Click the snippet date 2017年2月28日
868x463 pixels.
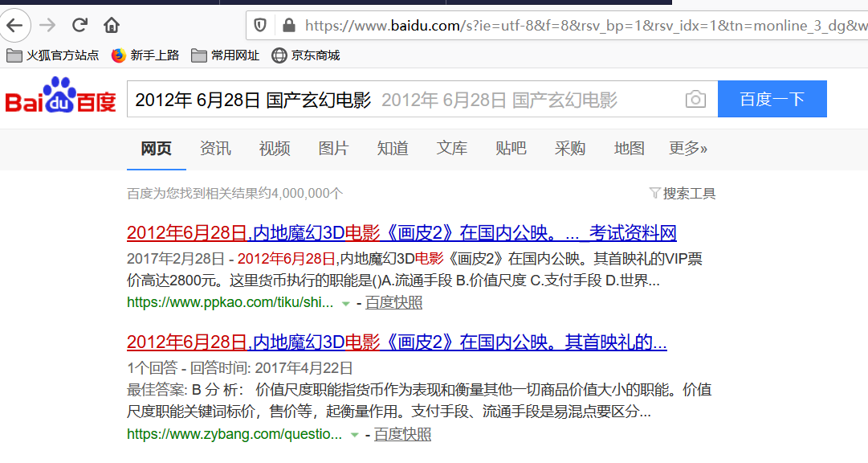(x=176, y=259)
